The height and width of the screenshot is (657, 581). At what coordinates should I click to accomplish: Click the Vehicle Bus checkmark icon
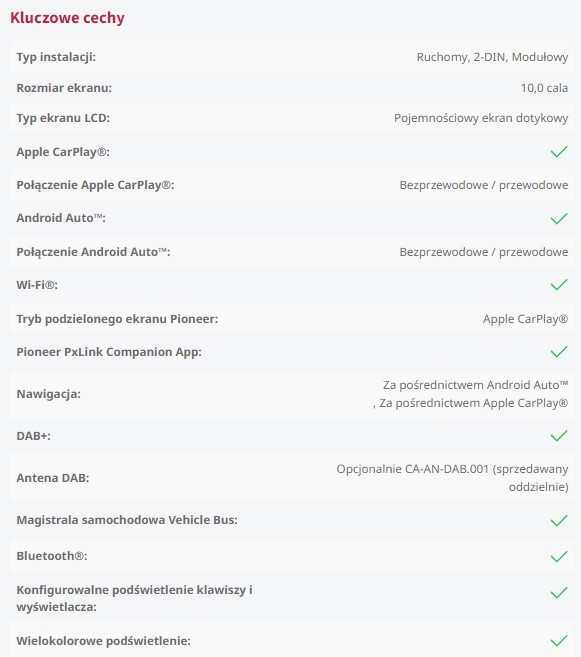pos(559,520)
